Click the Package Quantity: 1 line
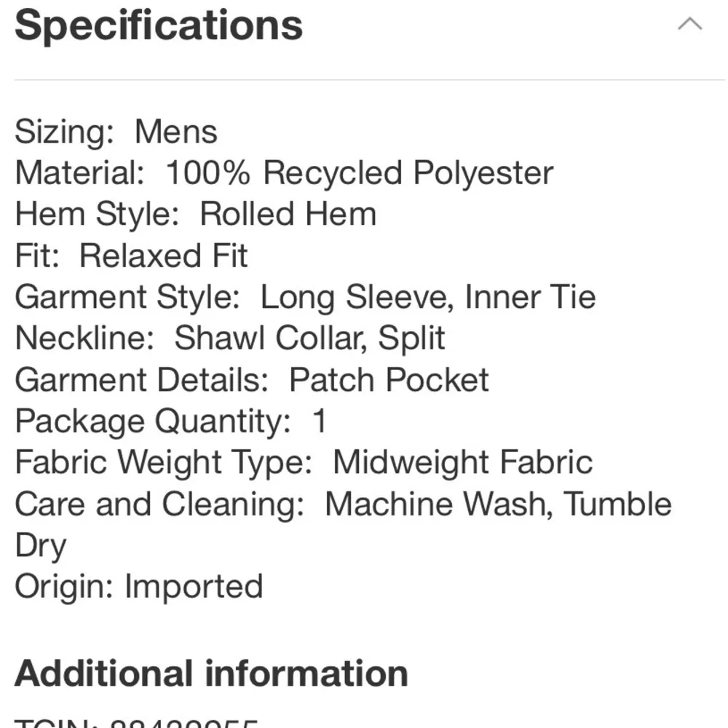 pyautogui.click(x=171, y=422)
